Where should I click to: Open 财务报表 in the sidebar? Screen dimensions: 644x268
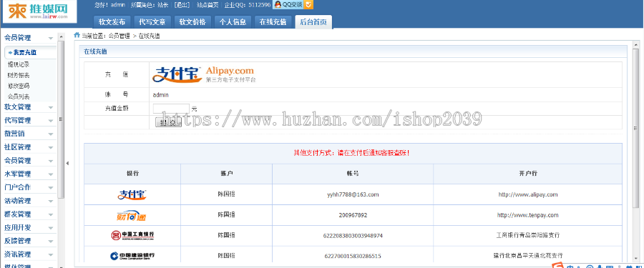pyautogui.click(x=19, y=75)
